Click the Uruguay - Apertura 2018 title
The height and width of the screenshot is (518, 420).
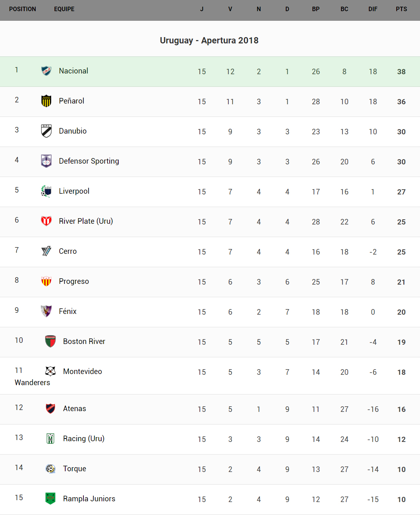click(x=209, y=40)
